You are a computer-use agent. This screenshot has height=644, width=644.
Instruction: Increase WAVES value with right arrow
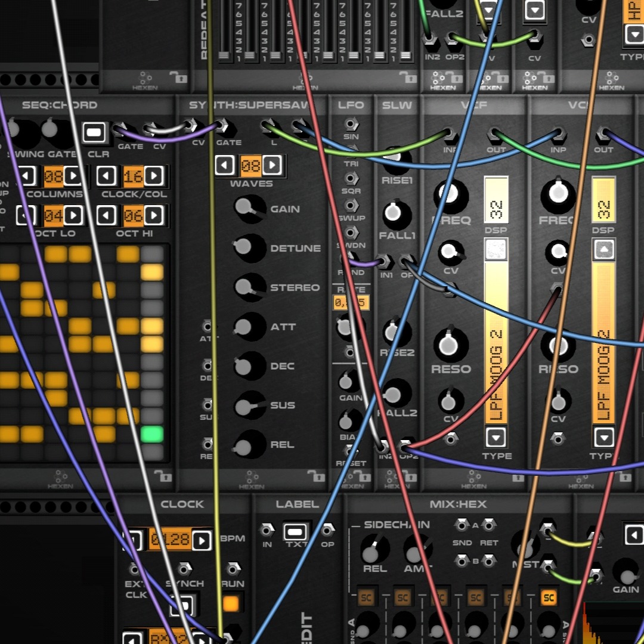(x=272, y=166)
